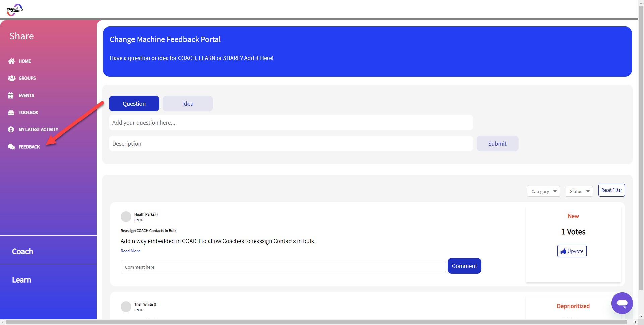Click the Toolbox briefcase icon

[x=11, y=112]
